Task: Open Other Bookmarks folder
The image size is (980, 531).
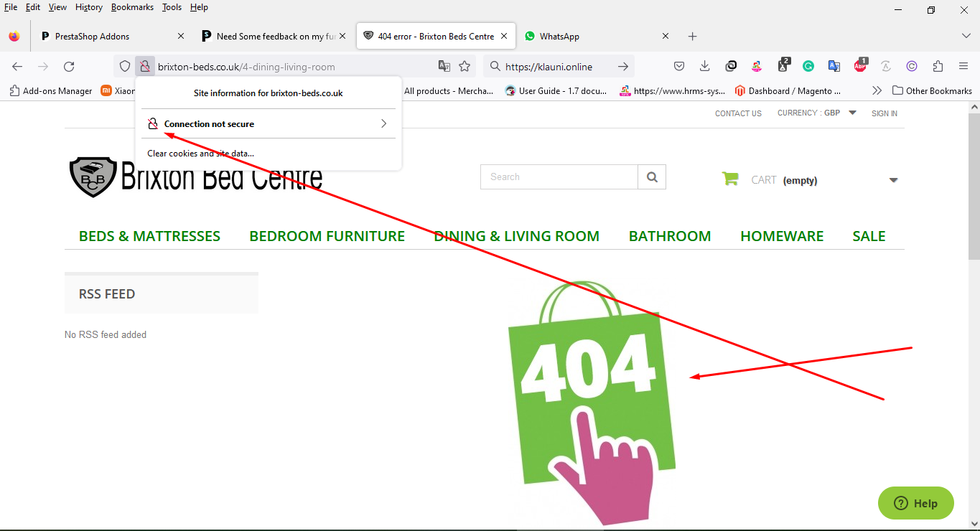Action: (x=932, y=91)
